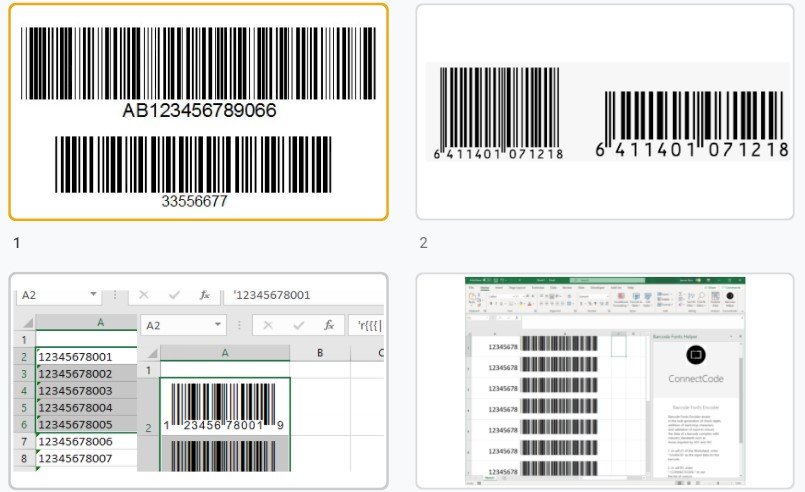Viewport: 805px width, 492px height.
Task: Click the back fx icon beside '12345678001
Action: [204, 295]
